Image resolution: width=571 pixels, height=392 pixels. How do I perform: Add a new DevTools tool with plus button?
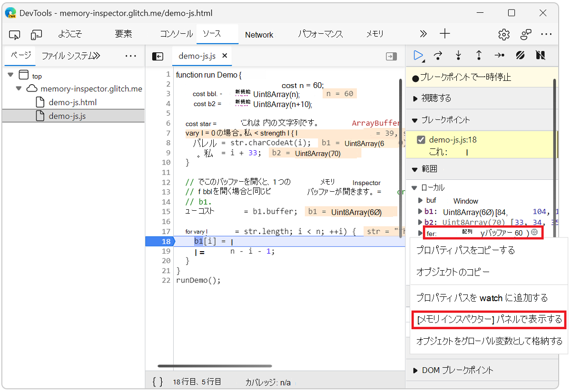click(444, 34)
